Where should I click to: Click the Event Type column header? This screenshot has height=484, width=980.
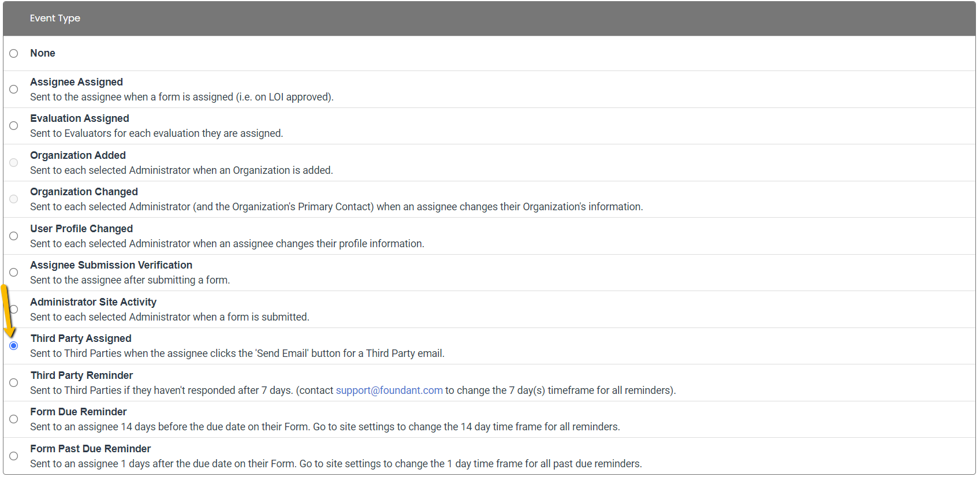pyautogui.click(x=55, y=18)
